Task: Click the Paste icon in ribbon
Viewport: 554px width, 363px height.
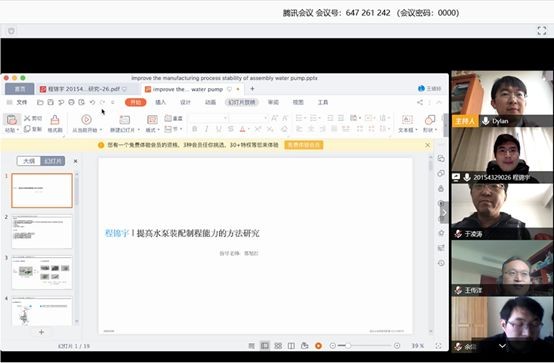Action: point(12,119)
